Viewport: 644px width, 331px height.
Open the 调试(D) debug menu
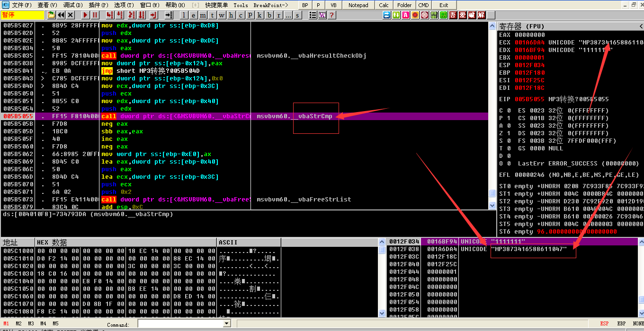(x=72, y=5)
